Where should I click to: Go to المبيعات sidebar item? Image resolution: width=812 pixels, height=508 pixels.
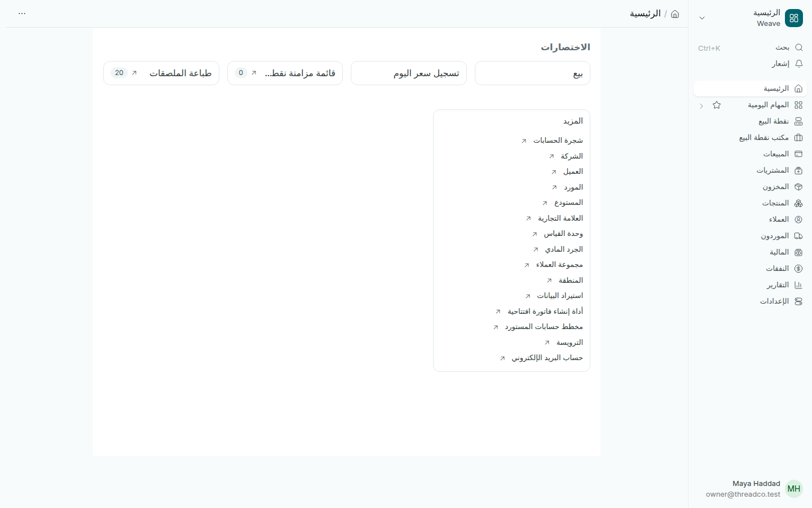click(x=750, y=154)
